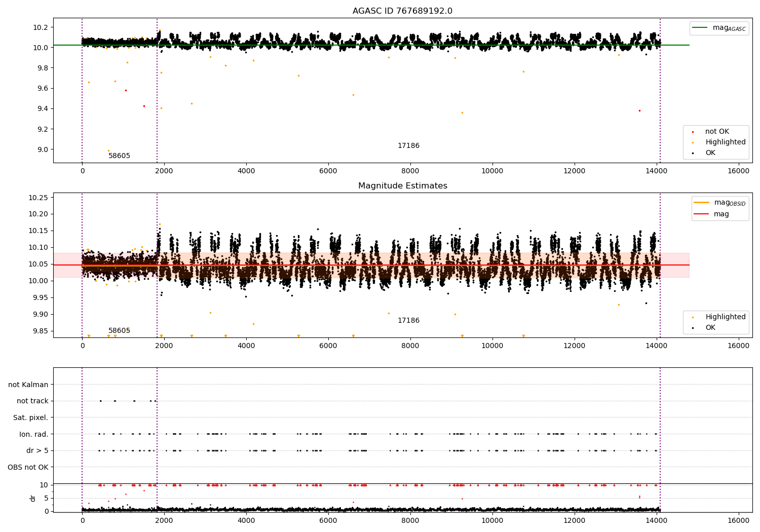Image resolution: width=760 pixels, height=532 pixels.
Task: Click the "10.05" y-axis tick label
Action: tap(39, 264)
